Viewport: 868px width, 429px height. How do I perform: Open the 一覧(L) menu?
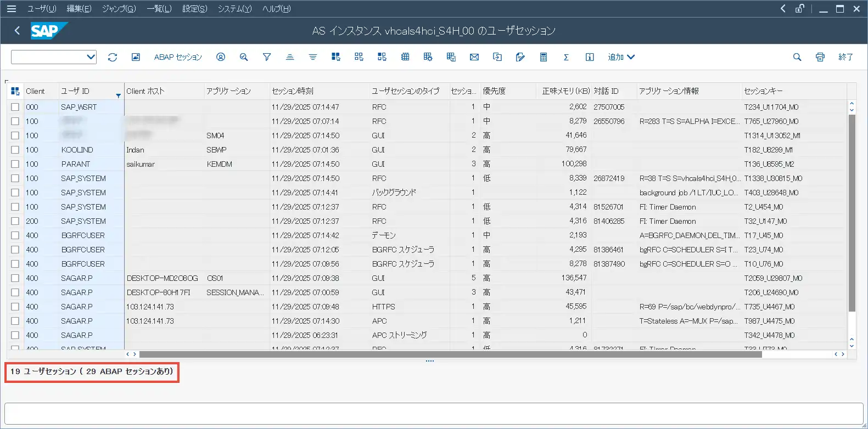click(159, 9)
